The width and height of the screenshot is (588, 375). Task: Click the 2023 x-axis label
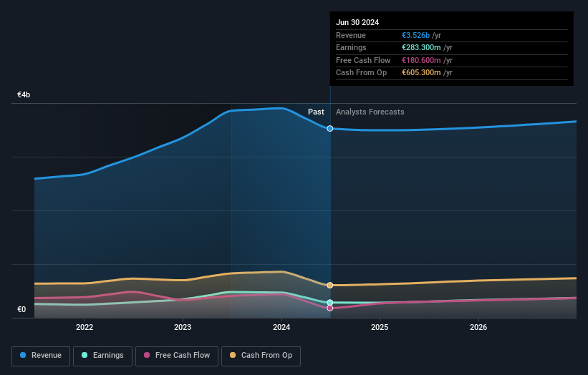pyautogui.click(x=183, y=327)
